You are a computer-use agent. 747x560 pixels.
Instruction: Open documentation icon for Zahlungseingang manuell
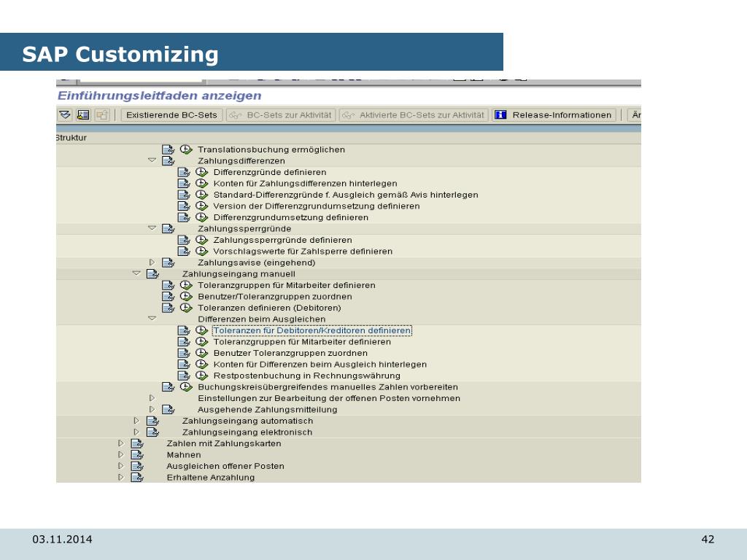152,274
